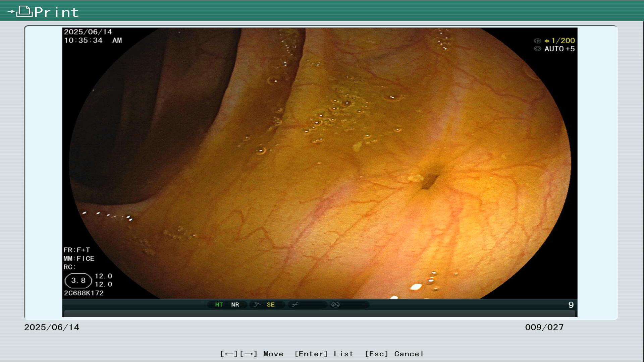
Task: Click the 10:35:34 AM timestamp
Action: (93, 41)
